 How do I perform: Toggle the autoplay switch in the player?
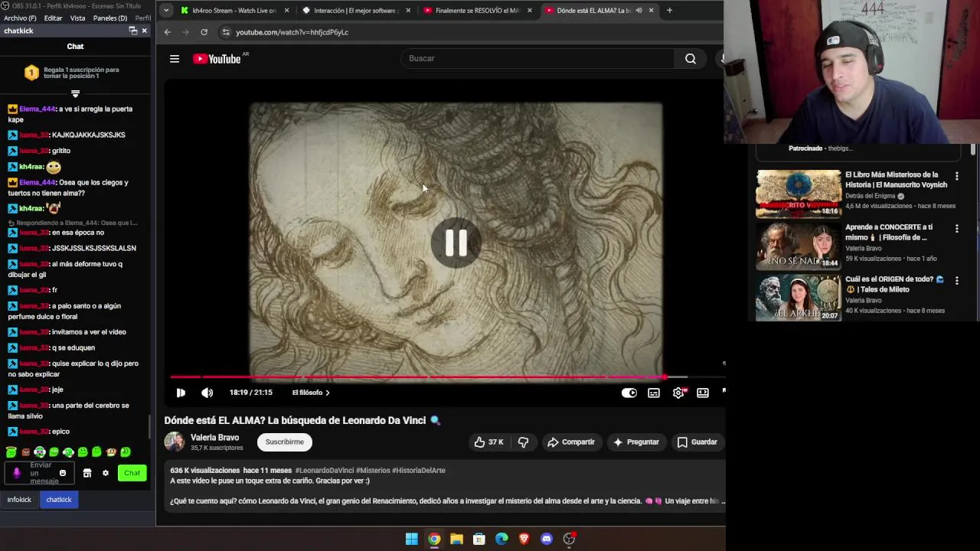coord(629,393)
